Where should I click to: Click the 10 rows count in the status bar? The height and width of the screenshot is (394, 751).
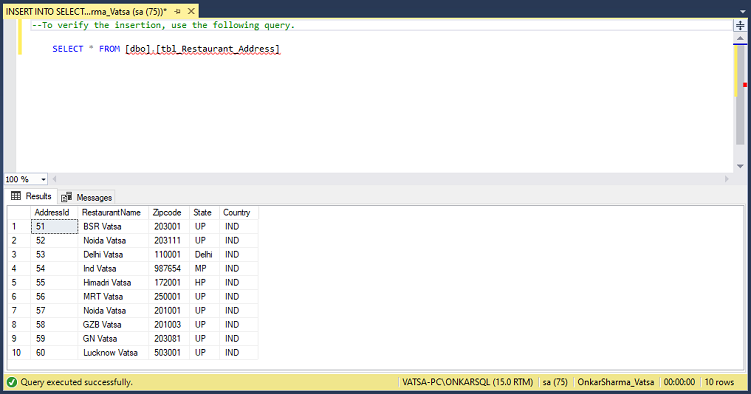tap(719, 382)
